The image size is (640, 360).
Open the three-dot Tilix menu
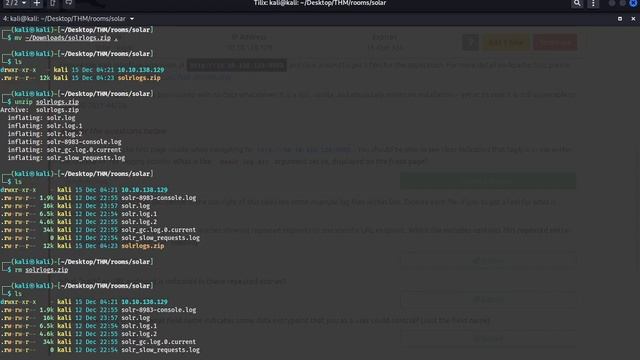pyautogui.click(x=593, y=3)
